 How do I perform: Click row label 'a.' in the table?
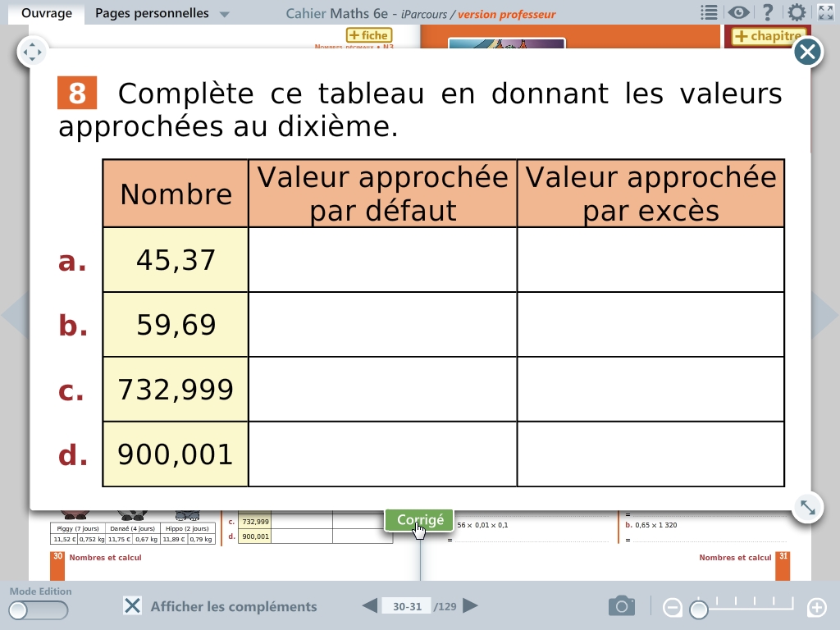(x=72, y=261)
